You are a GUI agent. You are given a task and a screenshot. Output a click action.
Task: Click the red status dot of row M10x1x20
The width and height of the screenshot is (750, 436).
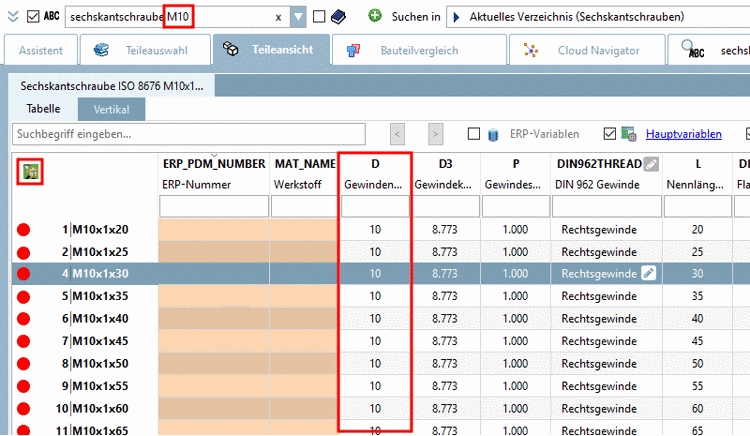[23, 230]
